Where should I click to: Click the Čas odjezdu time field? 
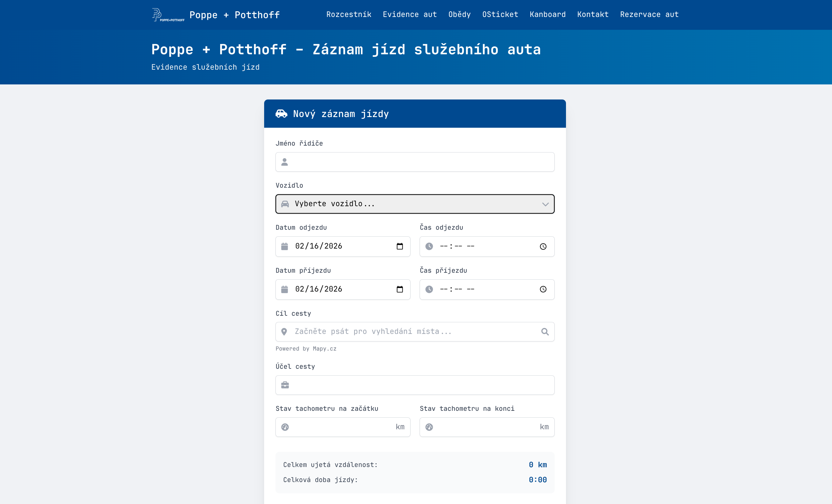487,246
